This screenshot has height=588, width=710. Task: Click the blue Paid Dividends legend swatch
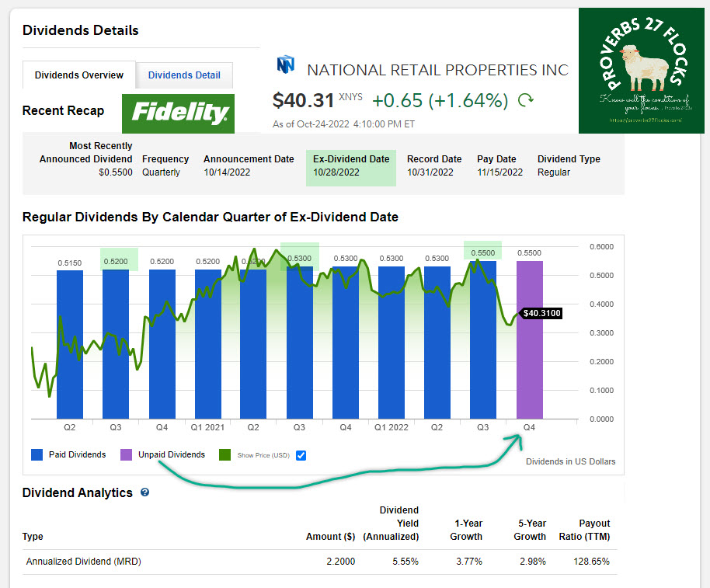tap(37, 455)
